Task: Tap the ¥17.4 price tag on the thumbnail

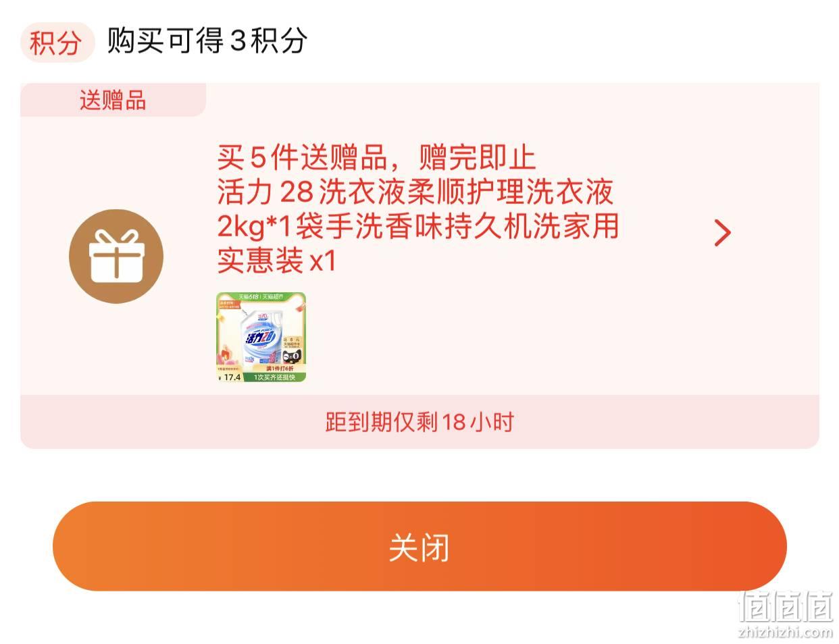Action: pos(230,377)
